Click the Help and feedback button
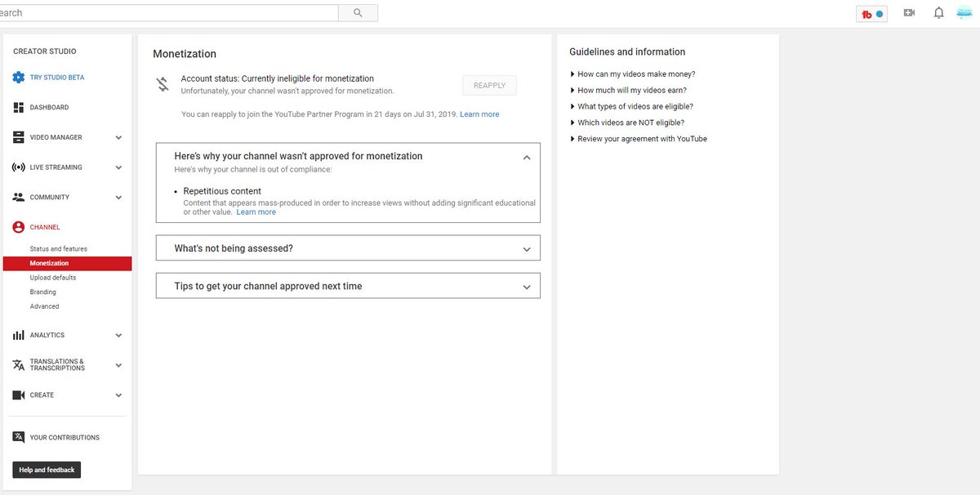 (47, 470)
